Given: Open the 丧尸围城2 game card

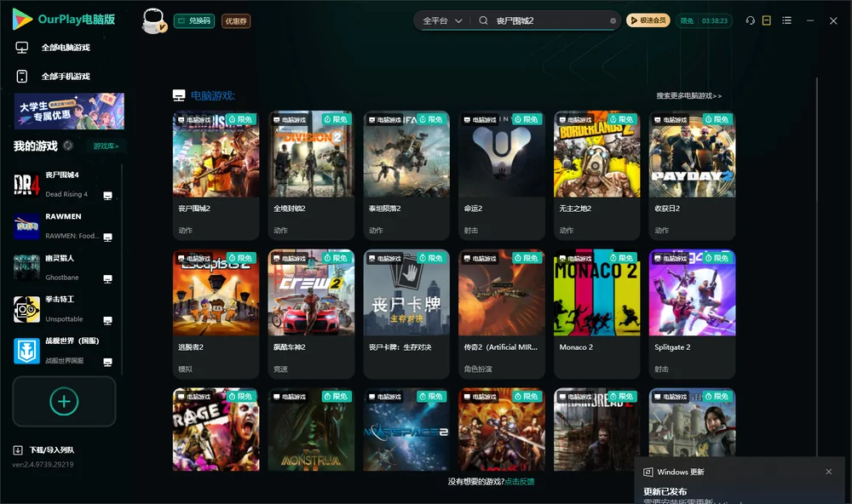Looking at the screenshot, I should pos(216,175).
